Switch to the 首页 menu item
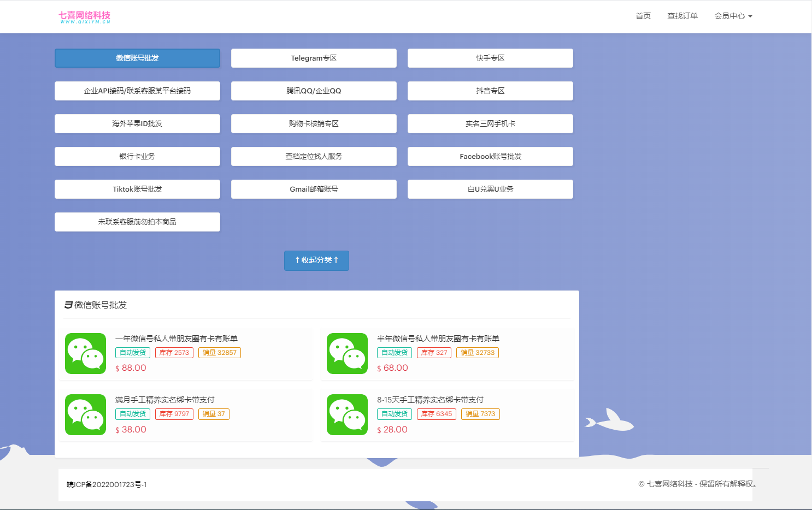812x510 pixels. [643, 16]
